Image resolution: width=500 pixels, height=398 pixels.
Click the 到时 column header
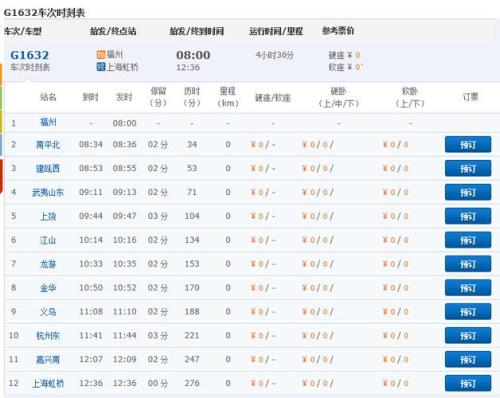click(x=91, y=97)
